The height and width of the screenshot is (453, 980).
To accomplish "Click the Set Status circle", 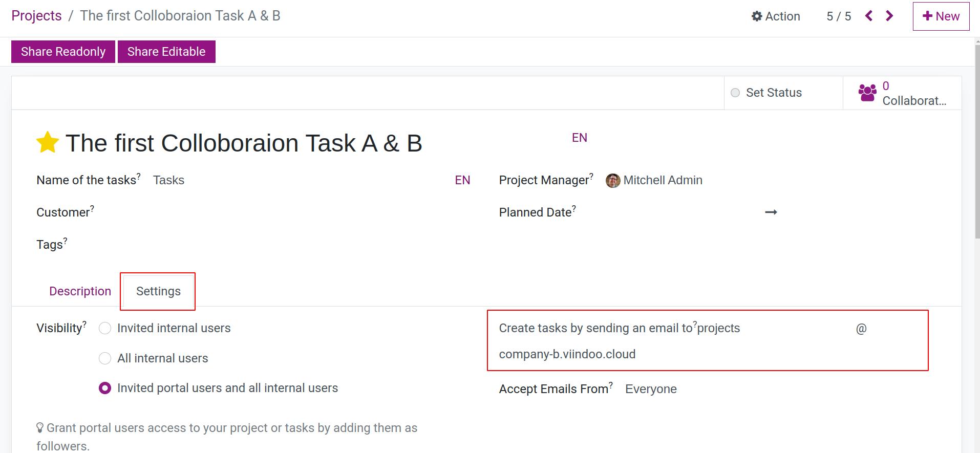I will [x=735, y=93].
